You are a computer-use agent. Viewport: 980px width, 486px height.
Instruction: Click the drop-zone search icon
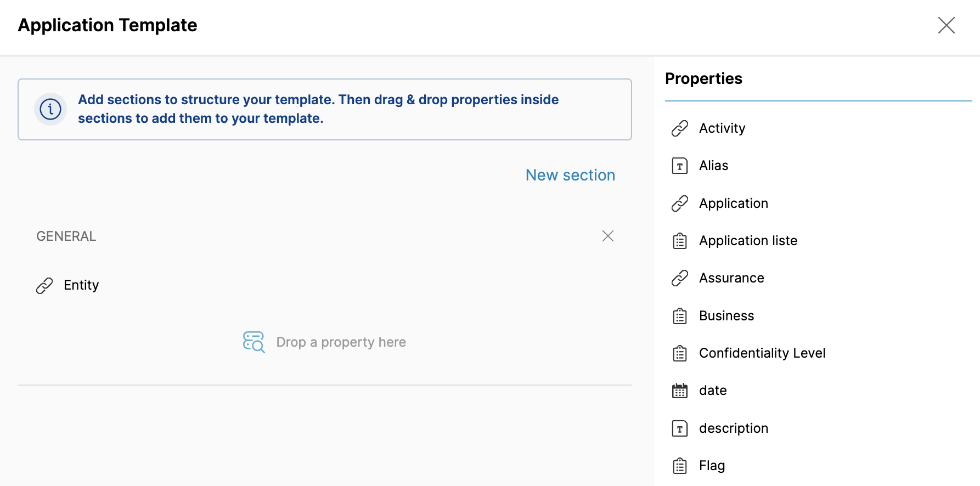(x=254, y=342)
